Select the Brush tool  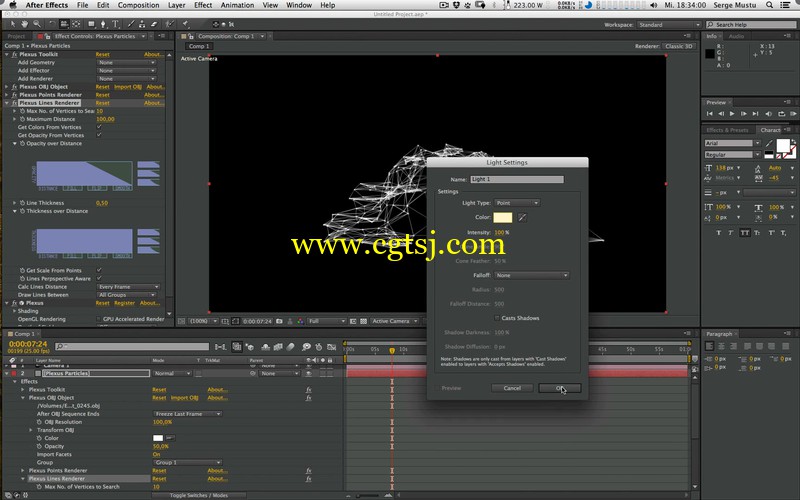pos(131,24)
